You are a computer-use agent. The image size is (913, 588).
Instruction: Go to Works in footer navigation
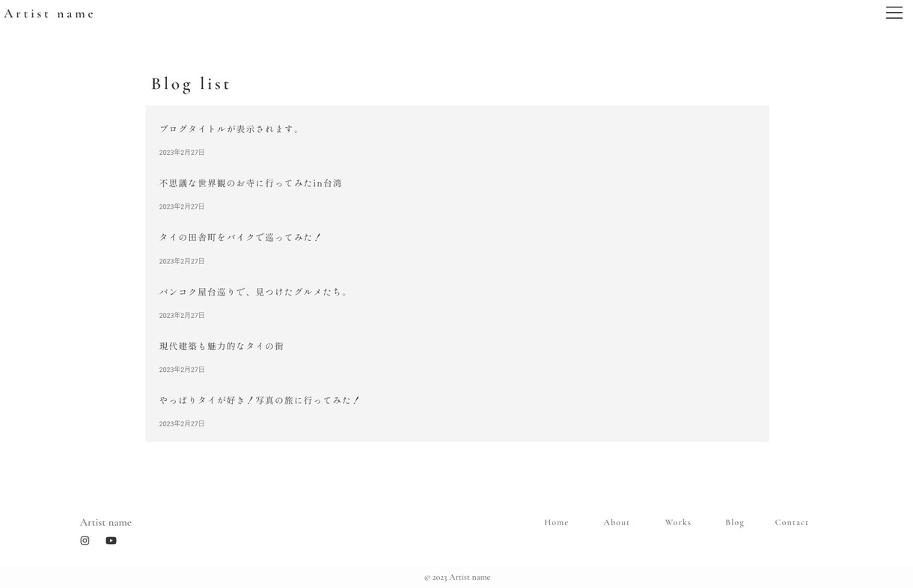click(678, 522)
